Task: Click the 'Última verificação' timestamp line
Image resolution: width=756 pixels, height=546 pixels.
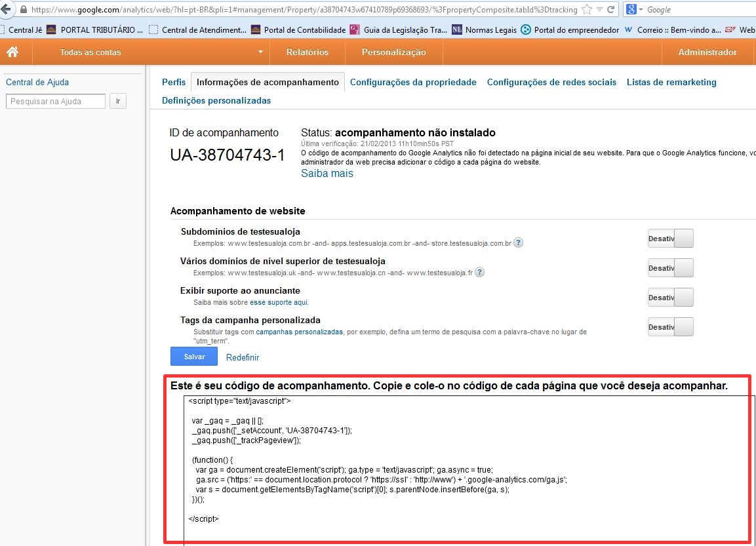Action: pyautogui.click(x=377, y=144)
